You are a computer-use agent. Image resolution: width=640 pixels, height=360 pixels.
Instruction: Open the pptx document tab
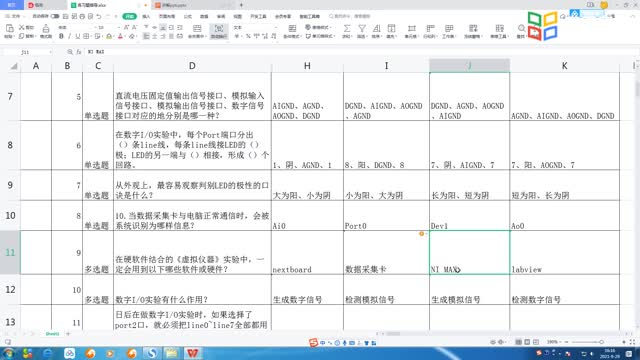click(192, 5)
